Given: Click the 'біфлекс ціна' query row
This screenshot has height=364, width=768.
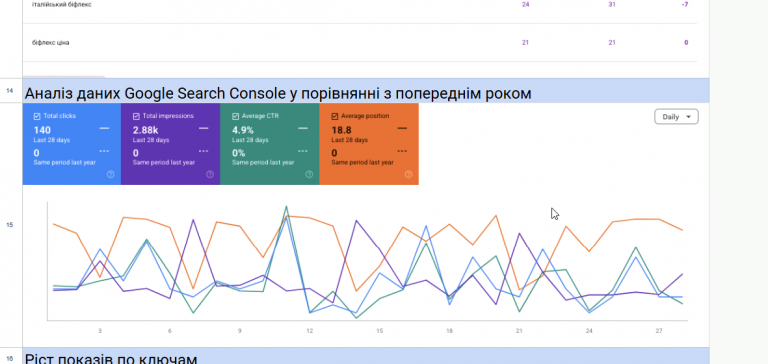Looking at the screenshot, I should [360, 43].
